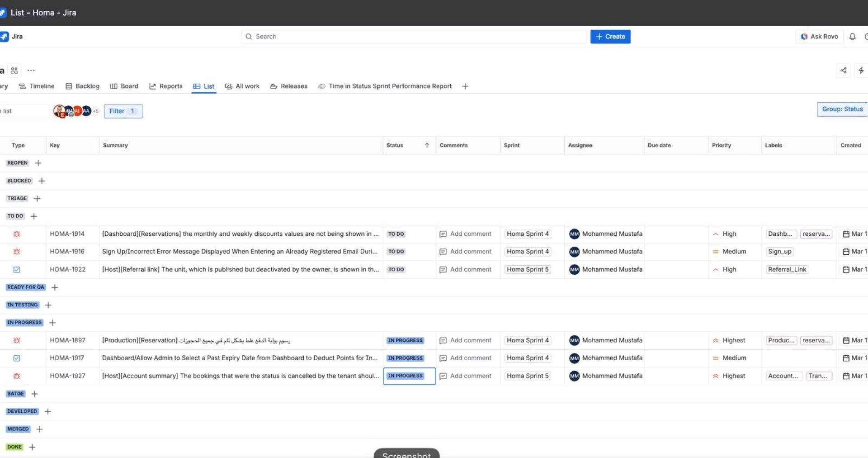
Task: Click the +5 more assignees avatar
Action: (95, 111)
